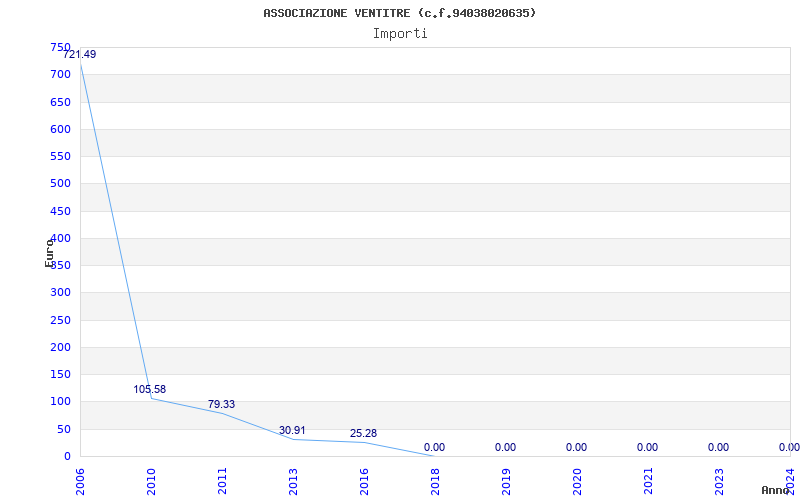Select year 2020 on the axis
This screenshot has height=500, width=800.
coord(577,482)
